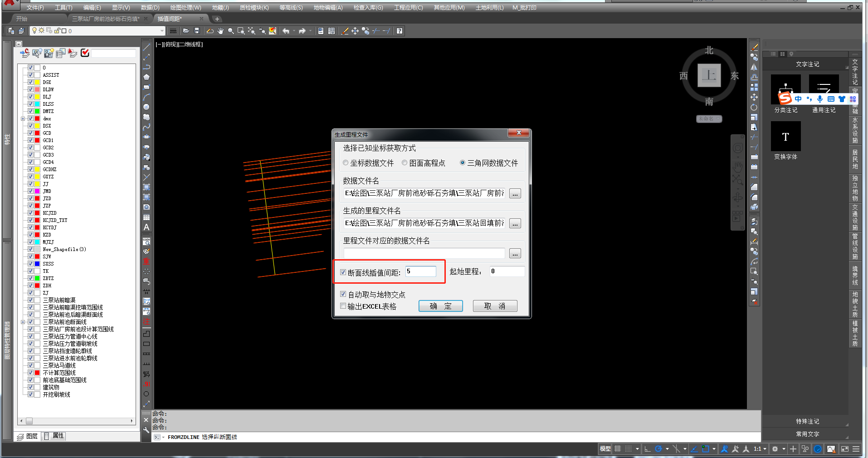Click the zoom window tool
This screenshot has width=868, height=458.
(241, 31)
